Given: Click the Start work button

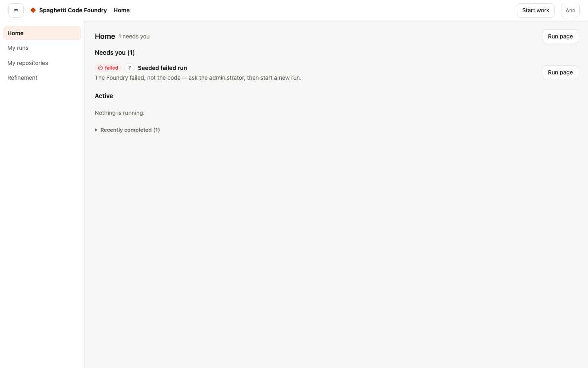Looking at the screenshot, I should tap(535, 11).
